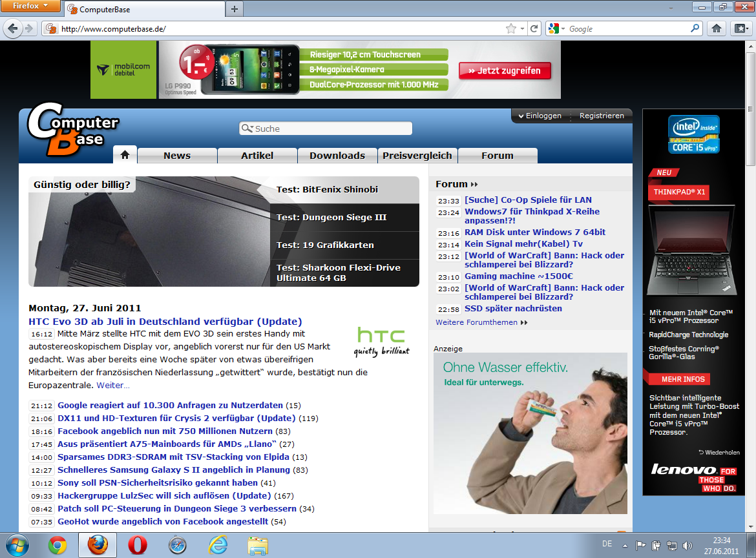Open the Downloads navigation tab

tap(337, 156)
